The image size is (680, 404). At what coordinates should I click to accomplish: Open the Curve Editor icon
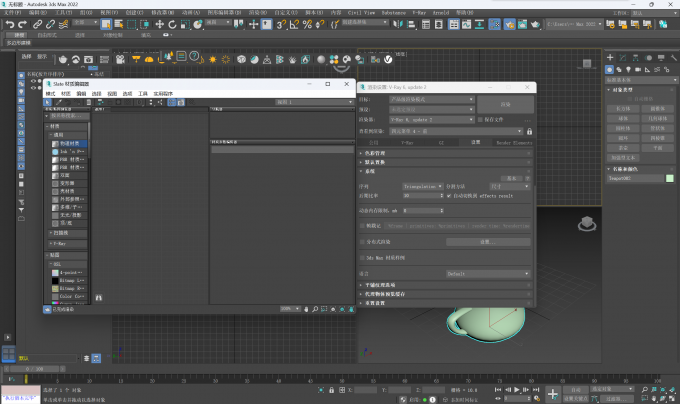466,24
